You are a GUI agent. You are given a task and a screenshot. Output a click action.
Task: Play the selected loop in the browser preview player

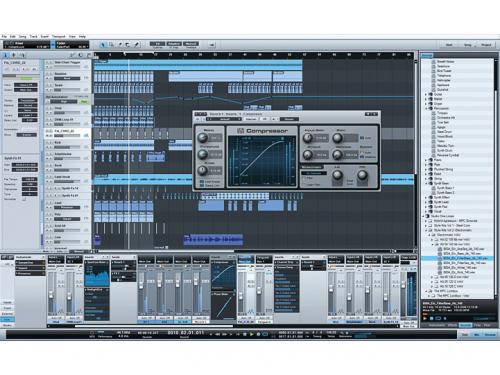[x=425, y=318]
